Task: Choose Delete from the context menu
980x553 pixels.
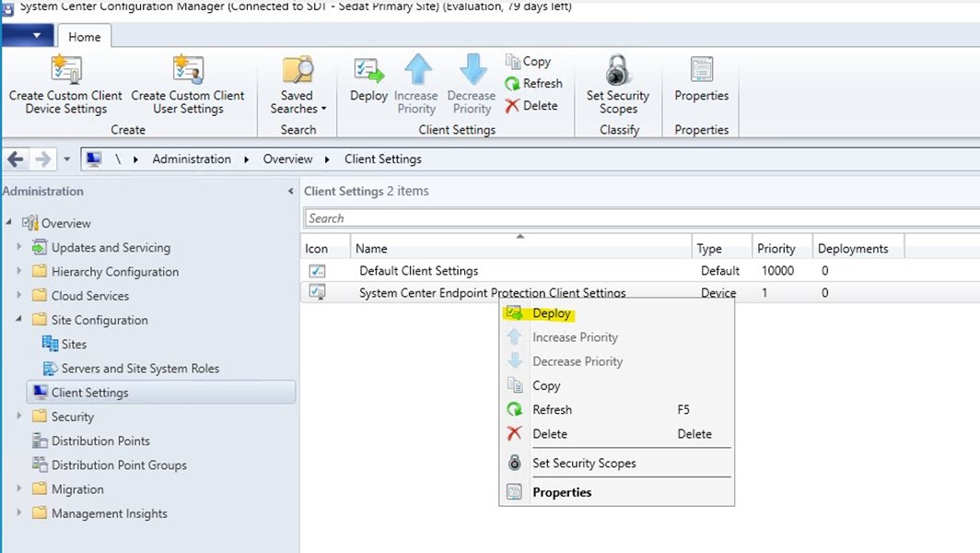Action: (x=616, y=434)
